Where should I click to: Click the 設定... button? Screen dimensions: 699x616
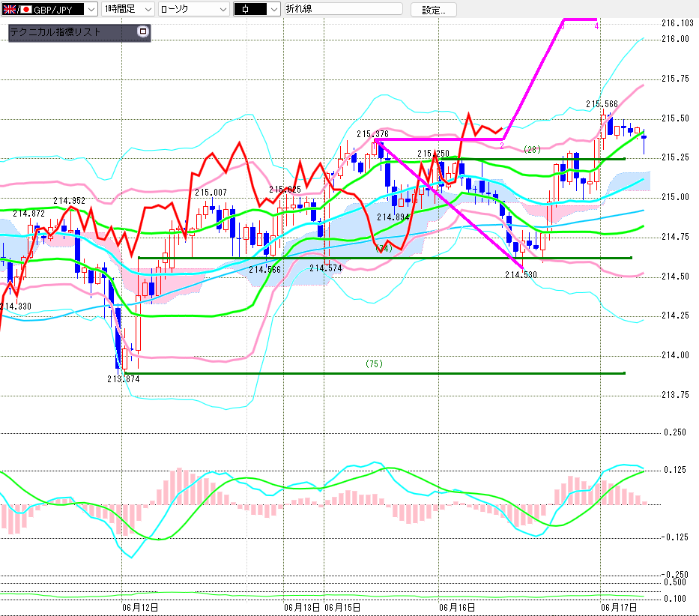tap(433, 10)
